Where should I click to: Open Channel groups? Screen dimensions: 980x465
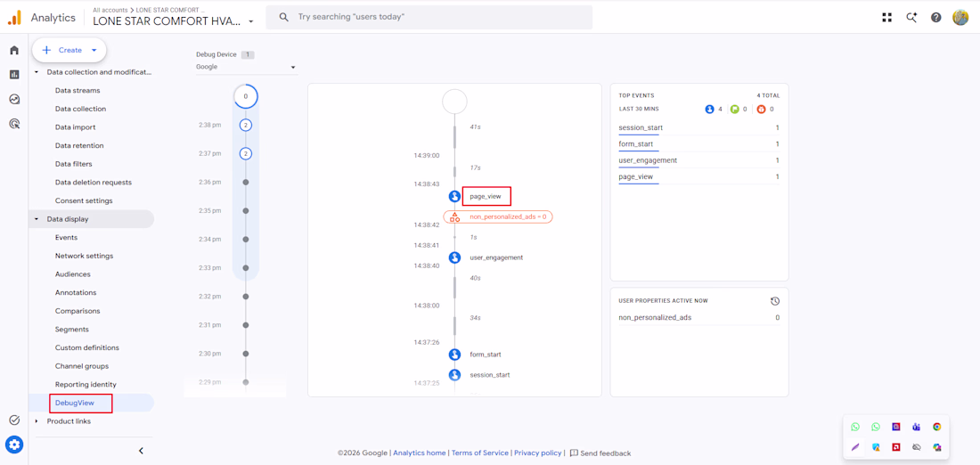[82, 366]
